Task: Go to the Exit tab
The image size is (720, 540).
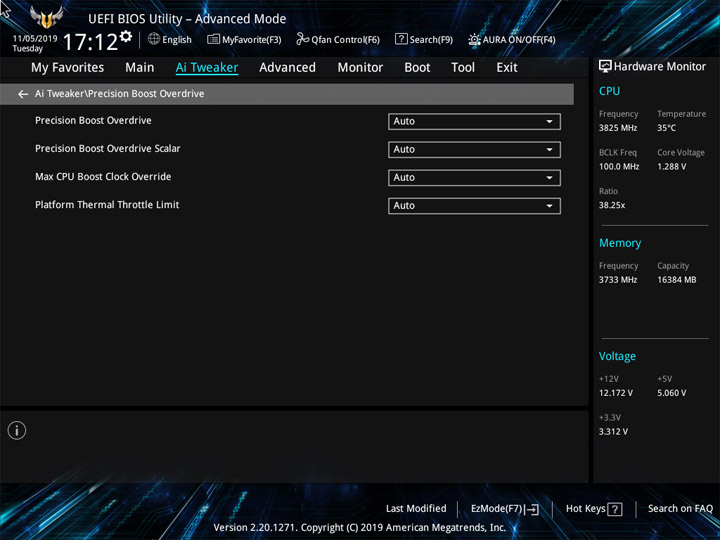Action: click(506, 68)
